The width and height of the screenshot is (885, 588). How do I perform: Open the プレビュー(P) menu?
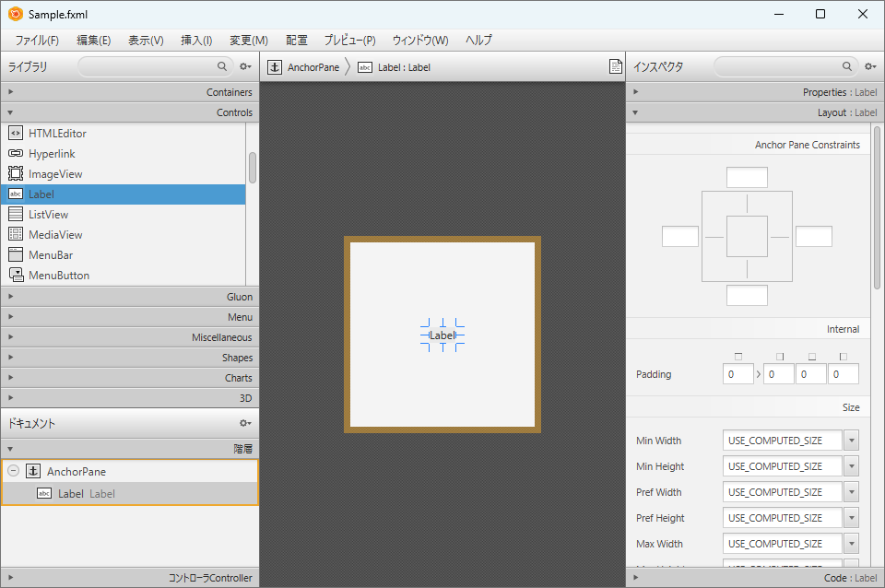[x=349, y=40]
